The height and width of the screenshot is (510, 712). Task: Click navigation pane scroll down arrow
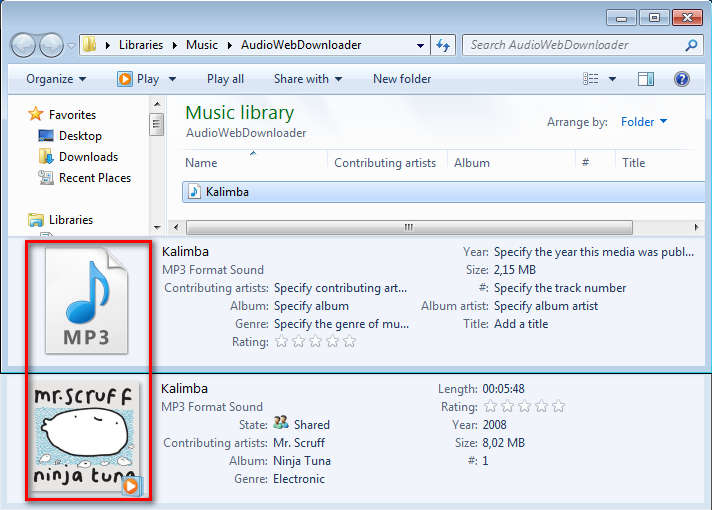[157, 227]
